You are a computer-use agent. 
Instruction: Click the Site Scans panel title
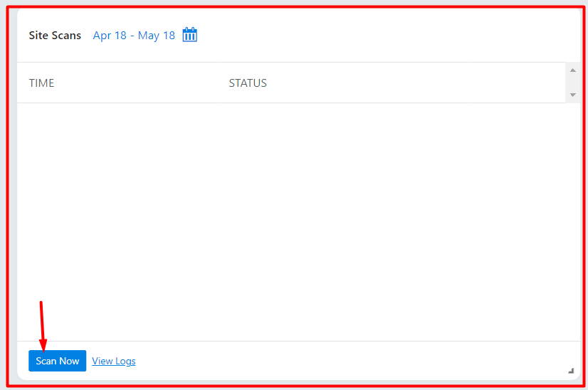55,36
